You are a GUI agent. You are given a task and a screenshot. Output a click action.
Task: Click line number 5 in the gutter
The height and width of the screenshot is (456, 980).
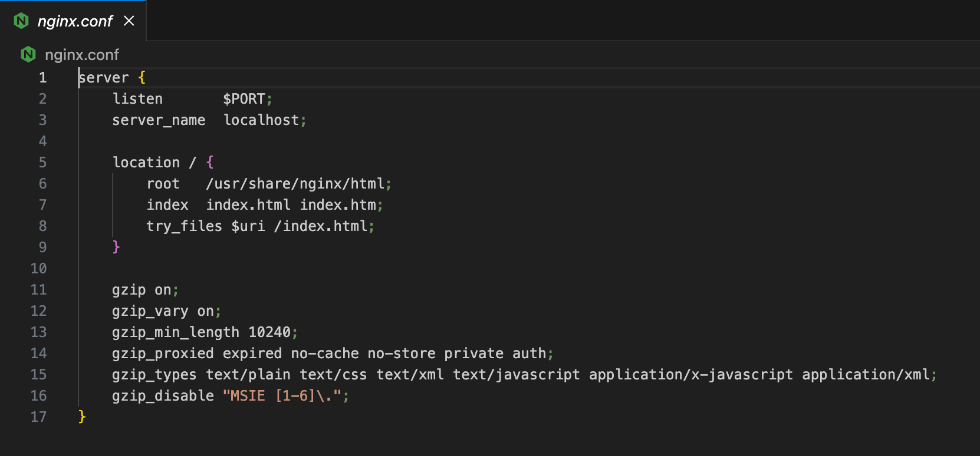42,163
